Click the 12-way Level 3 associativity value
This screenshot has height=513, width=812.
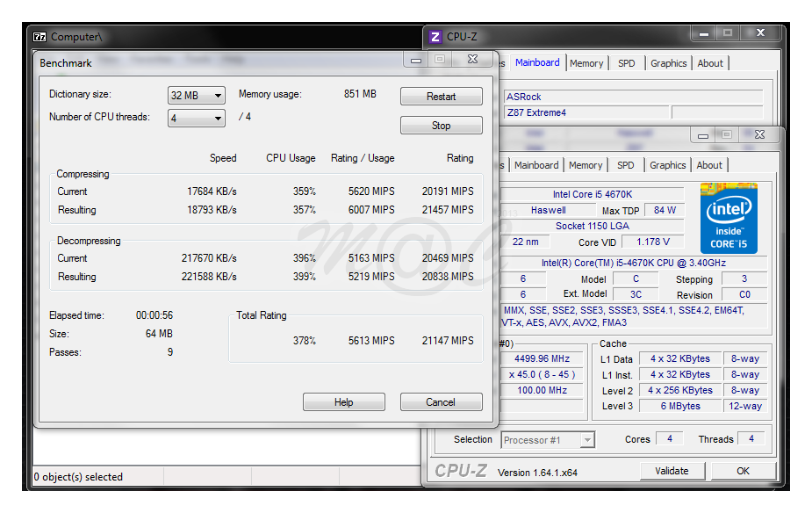745,406
